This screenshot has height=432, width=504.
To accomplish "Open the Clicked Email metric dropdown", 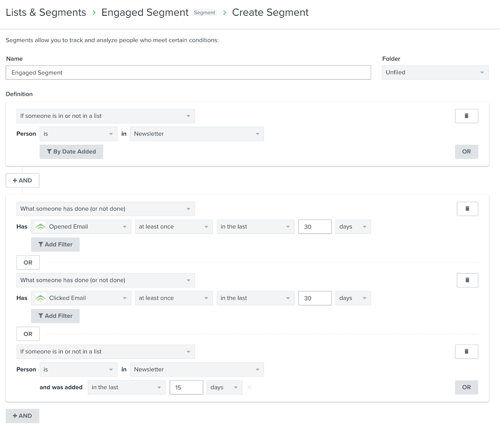I will point(81,298).
